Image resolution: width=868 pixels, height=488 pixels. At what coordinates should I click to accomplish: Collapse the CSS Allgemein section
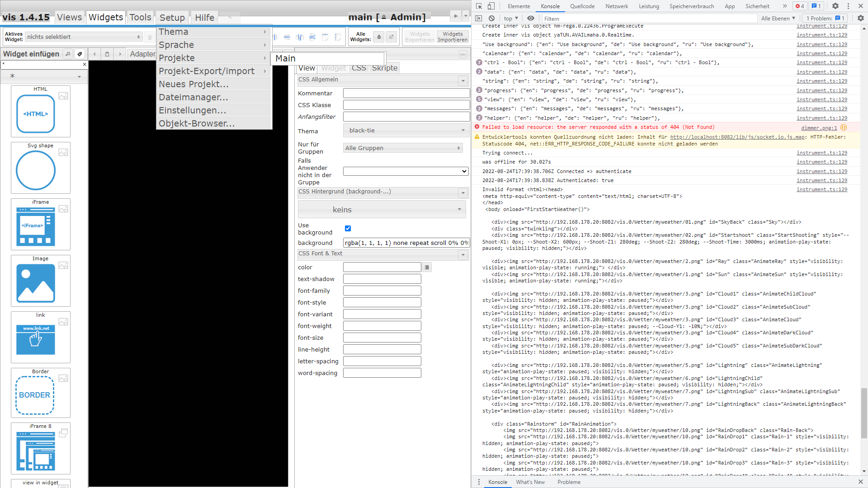pyautogui.click(x=463, y=81)
